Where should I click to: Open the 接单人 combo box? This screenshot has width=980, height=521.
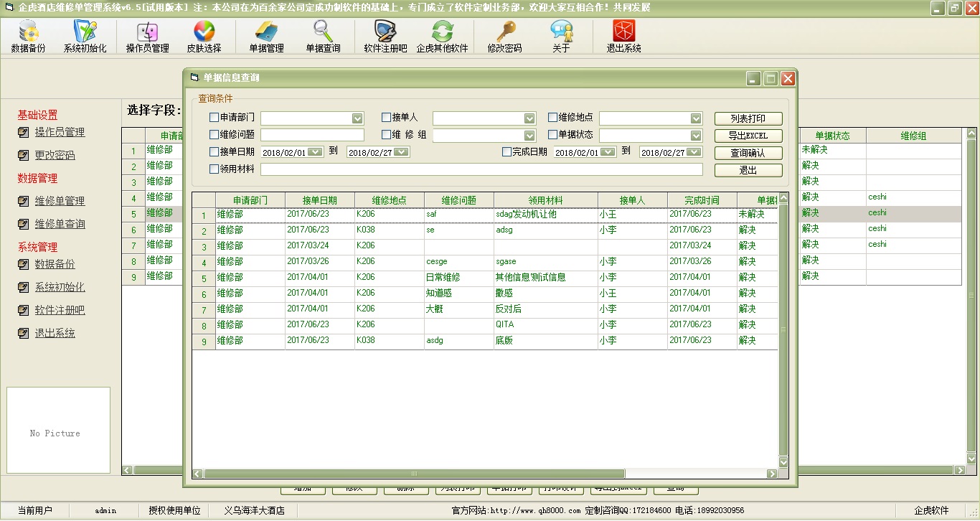(x=529, y=118)
